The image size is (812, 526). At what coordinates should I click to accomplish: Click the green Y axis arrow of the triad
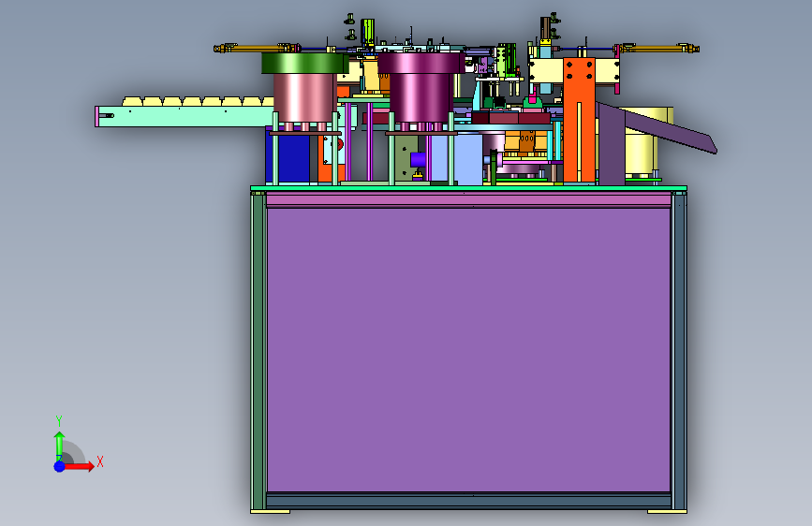(x=60, y=446)
